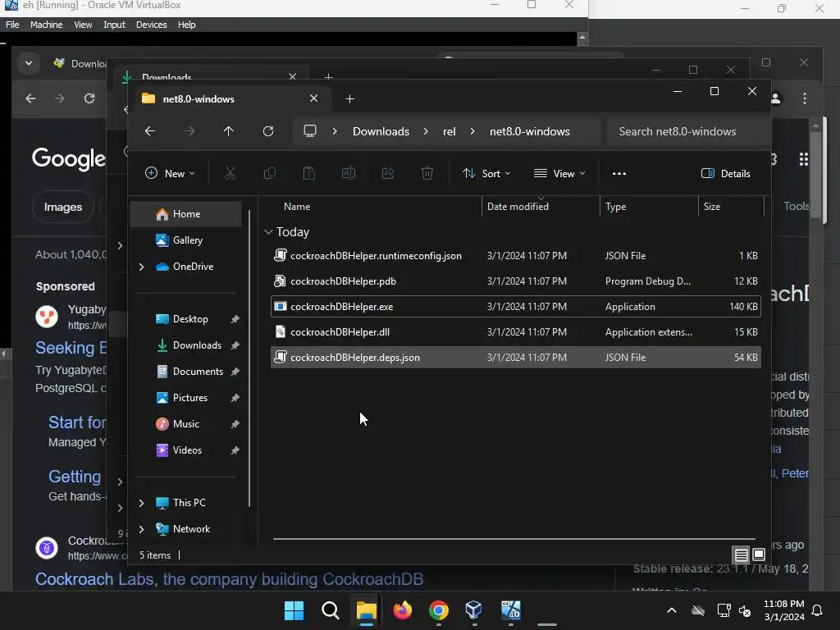Open Cockroach Labs search result link
840x630 pixels.
coord(230,579)
